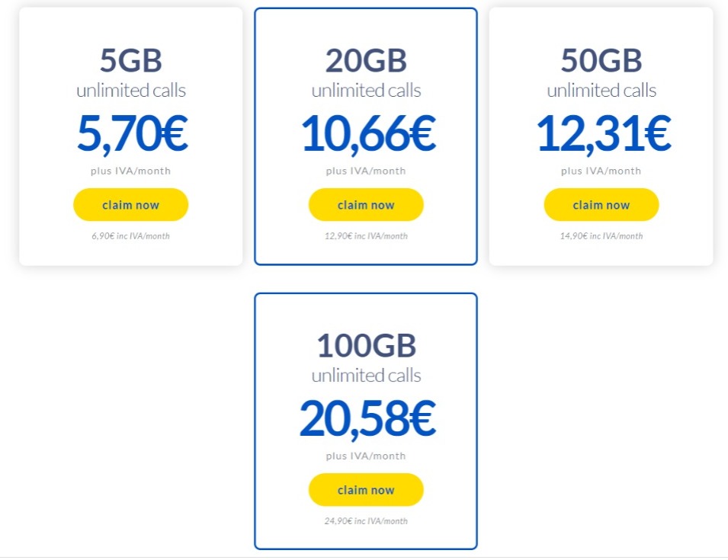Viewport: 728px width, 560px height.
Task: Click 14,90€ inc IVA/month text
Action: [x=601, y=236]
